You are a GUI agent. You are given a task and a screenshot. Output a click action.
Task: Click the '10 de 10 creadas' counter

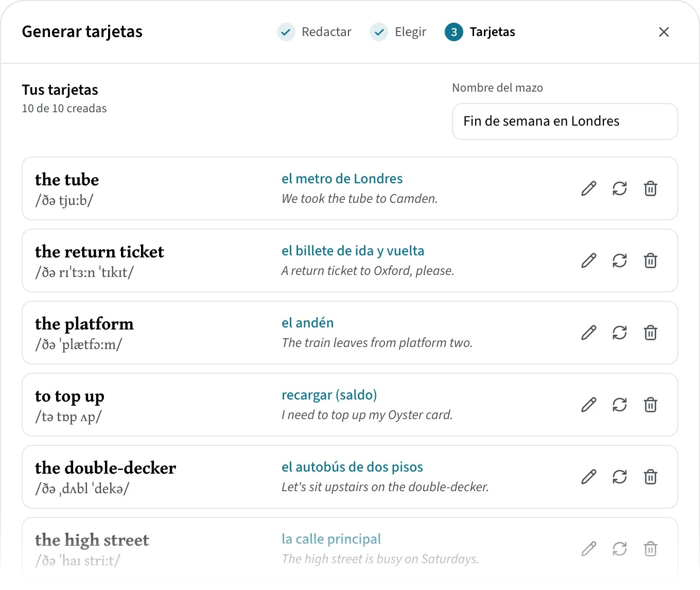pyautogui.click(x=64, y=109)
